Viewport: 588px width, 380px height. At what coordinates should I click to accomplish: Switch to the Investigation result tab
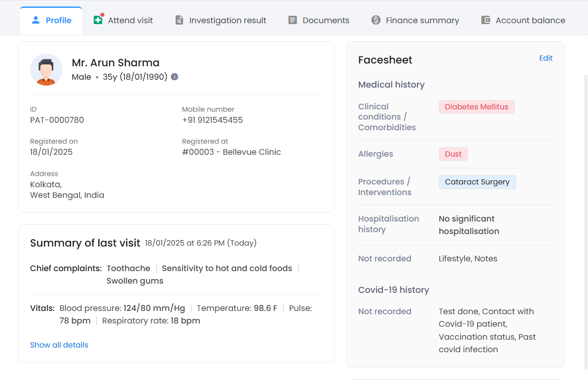click(x=228, y=20)
